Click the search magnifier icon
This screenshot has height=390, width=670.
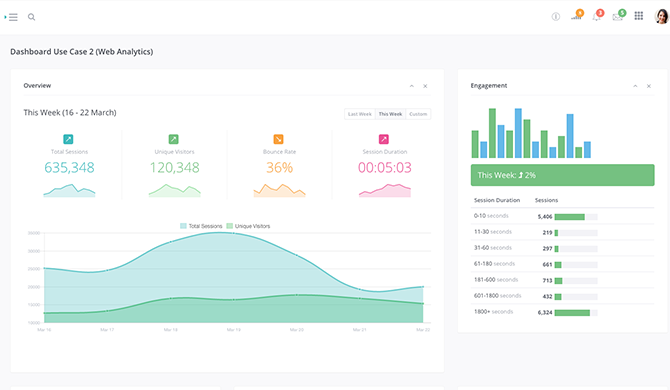[x=31, y=17]
